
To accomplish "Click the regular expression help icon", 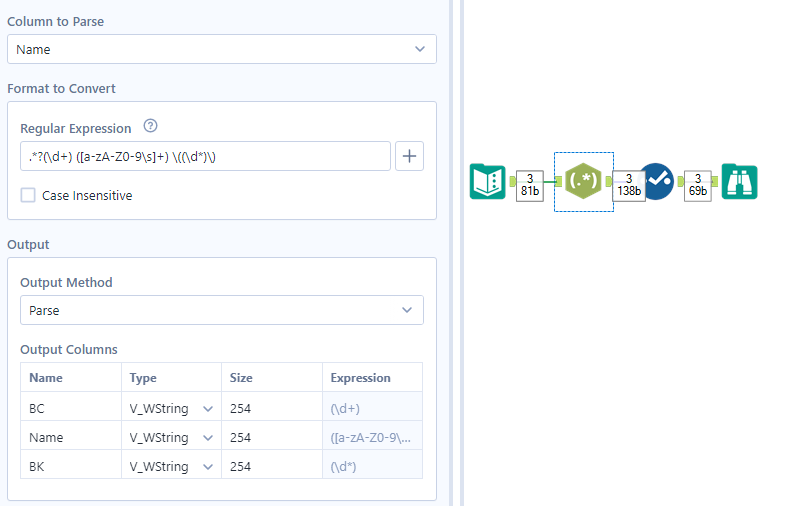I will point(151,127).
